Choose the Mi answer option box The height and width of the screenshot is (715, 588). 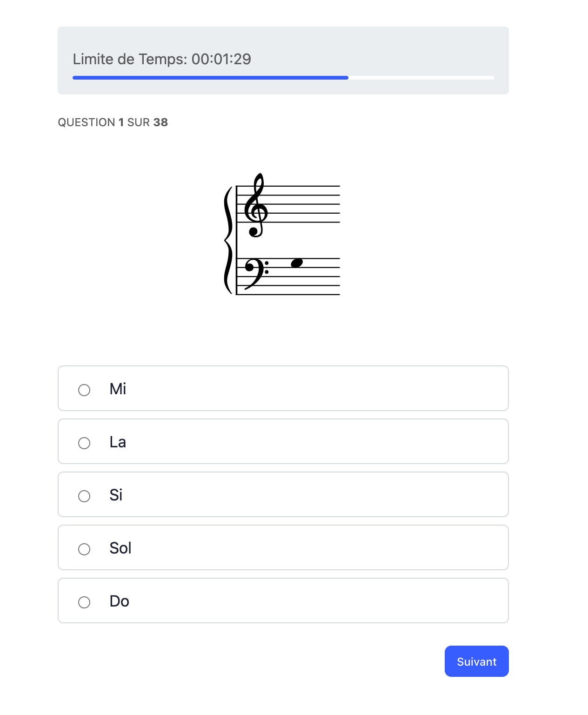click(x=283, y=388)
